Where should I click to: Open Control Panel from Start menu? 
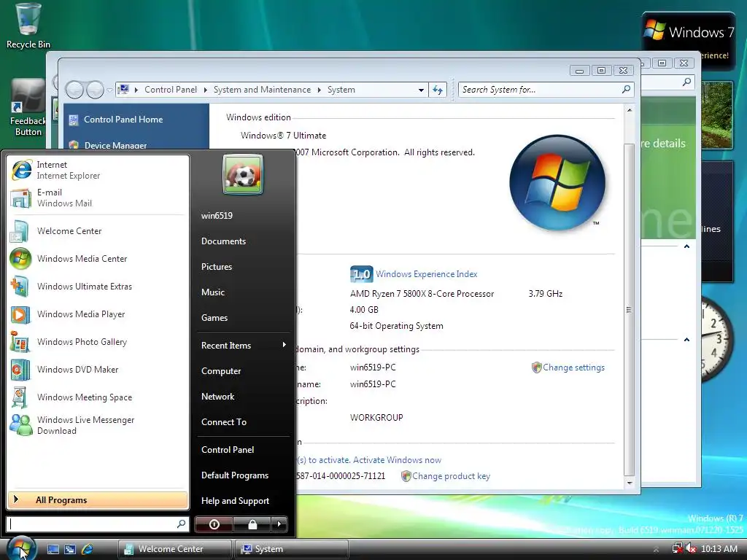[x=228, y=449]
